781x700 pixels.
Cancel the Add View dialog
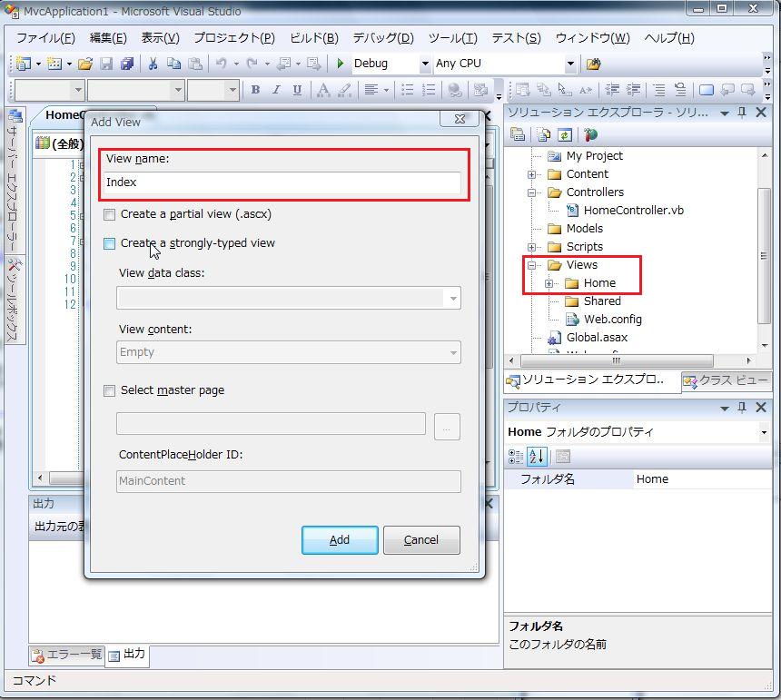[x=420, y=539]
